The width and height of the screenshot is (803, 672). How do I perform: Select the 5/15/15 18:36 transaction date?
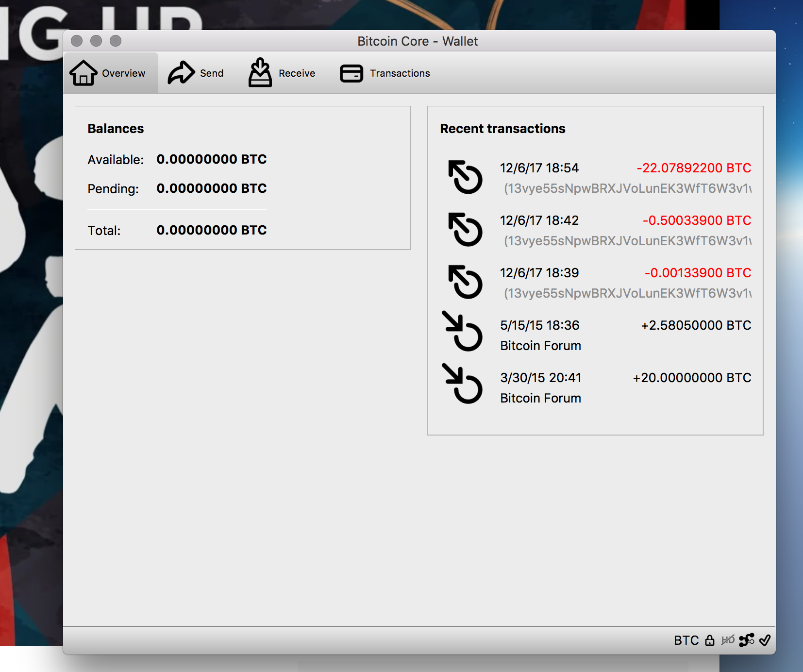(540, 325)
